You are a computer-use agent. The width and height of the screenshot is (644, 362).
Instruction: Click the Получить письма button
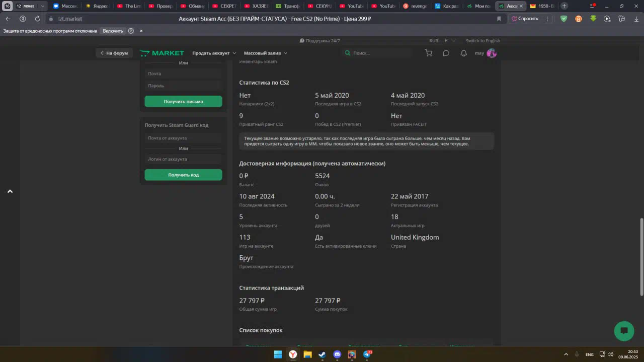183,101
